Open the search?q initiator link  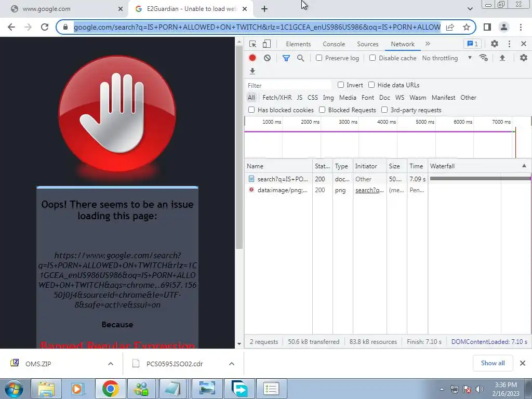tap(369, 190)
